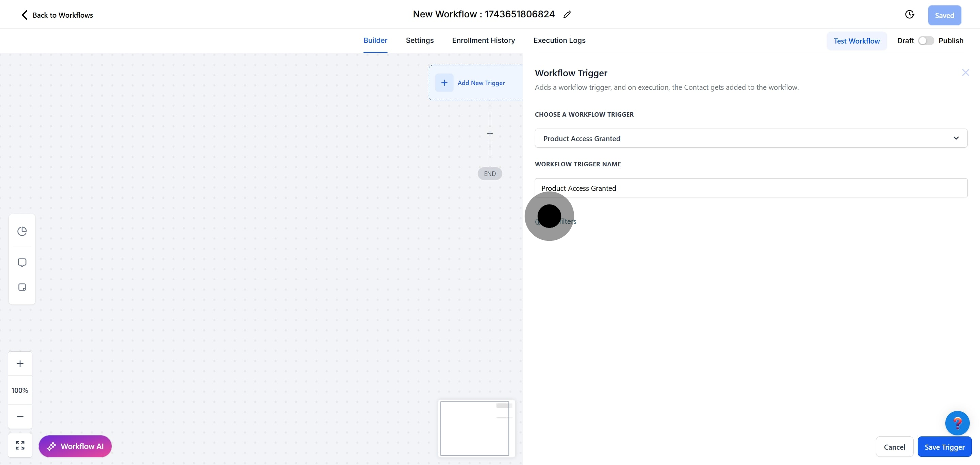The width and height of the screenshot is (980, 465).
Task: Click the plus icon in Add New Trigger
Action: click(x=444, y=83)
